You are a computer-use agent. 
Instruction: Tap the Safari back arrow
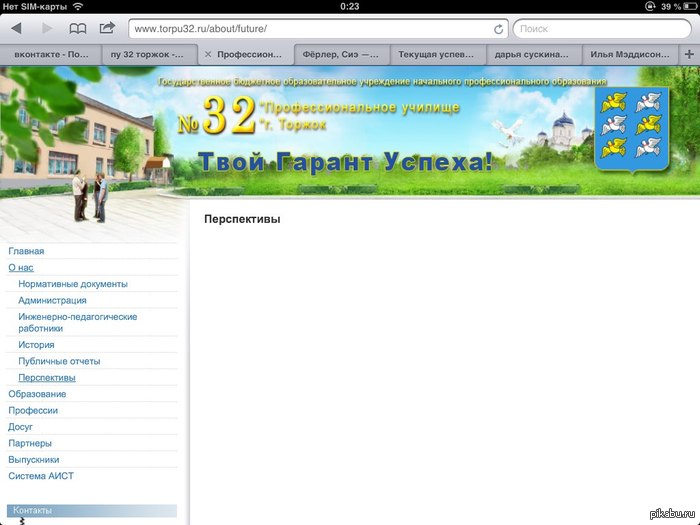16,29
